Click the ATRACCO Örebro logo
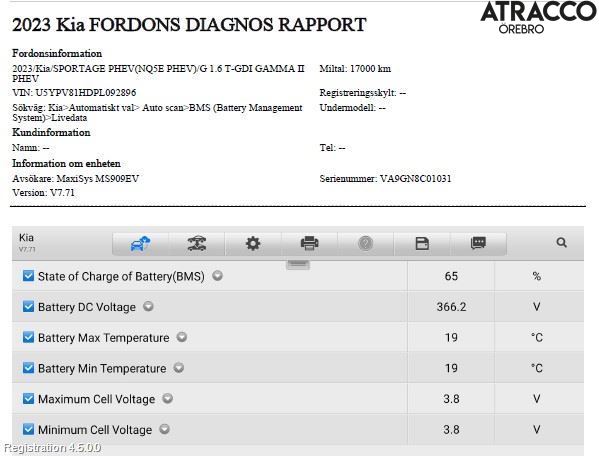The image size is (599, 456). tap(538, 18)
